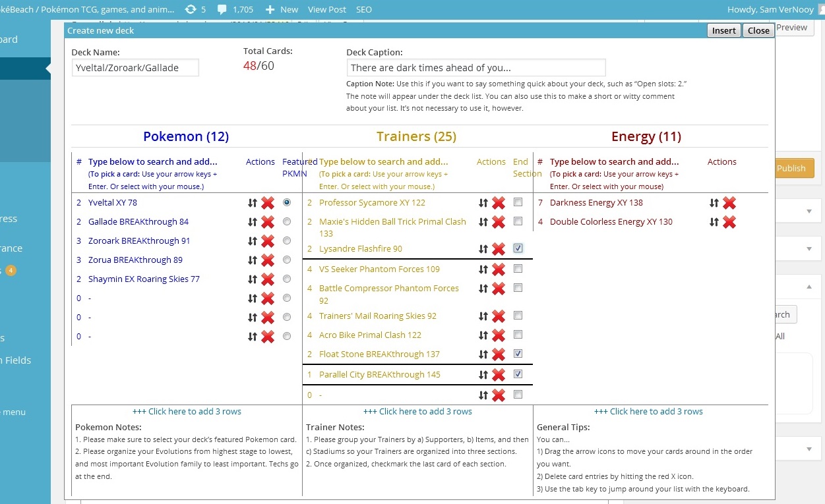Remove Parallel City BREAKthrough 145
The height and width of the screenshot is (504, 825).
click(x=498, y=375)
